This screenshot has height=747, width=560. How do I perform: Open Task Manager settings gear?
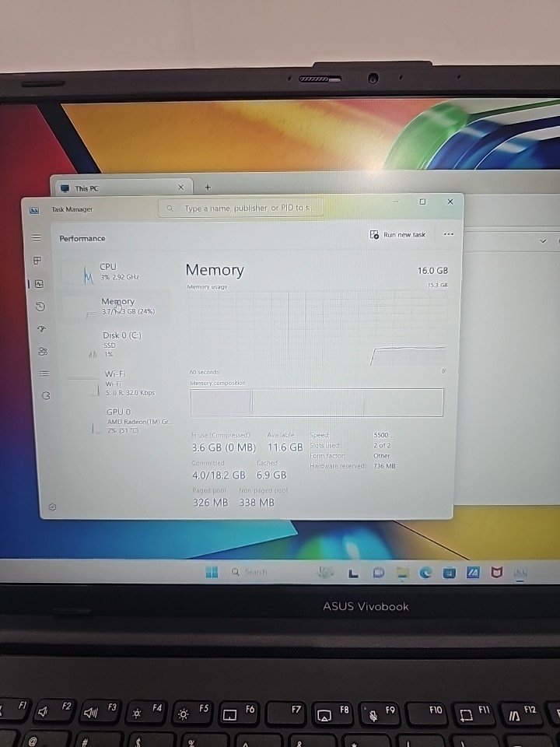[x=52, y=507]
